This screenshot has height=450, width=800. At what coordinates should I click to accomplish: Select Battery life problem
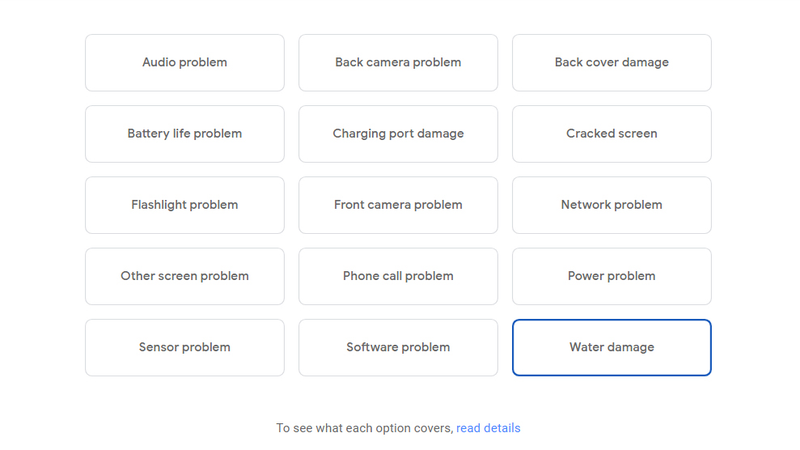coord(185,134)
